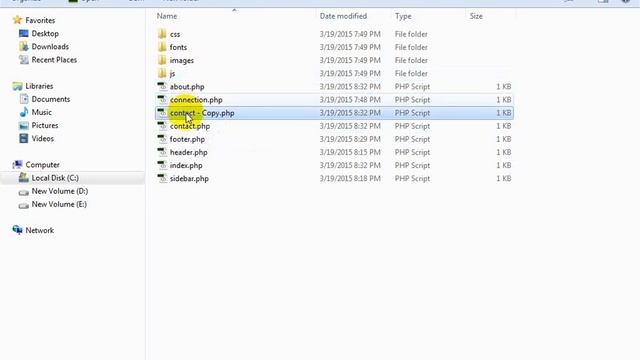Select the header.php file name
The width and height of the screenshot is (640, 360).
coord(189,152)
